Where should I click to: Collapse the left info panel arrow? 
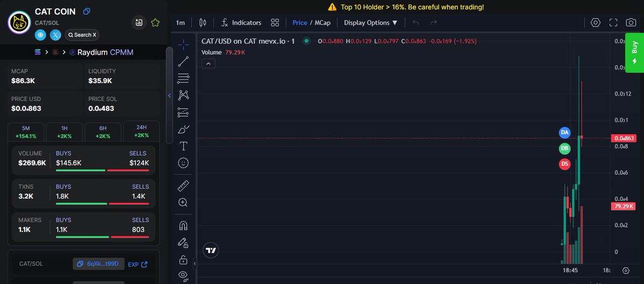point(170,95)
